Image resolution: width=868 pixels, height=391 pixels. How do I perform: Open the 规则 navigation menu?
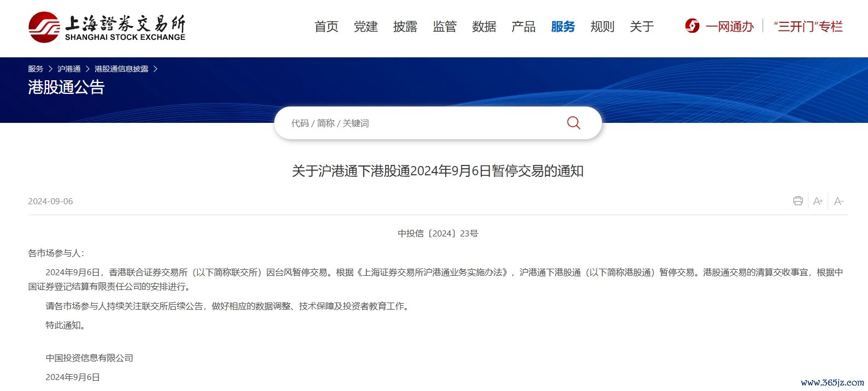point(602,27)
